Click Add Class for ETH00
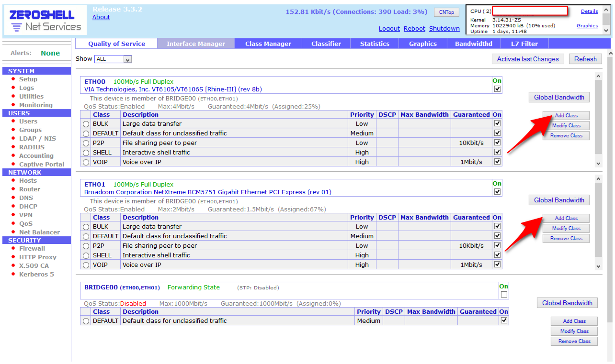This screenshot has width=615, height=364. coord(566,116)
